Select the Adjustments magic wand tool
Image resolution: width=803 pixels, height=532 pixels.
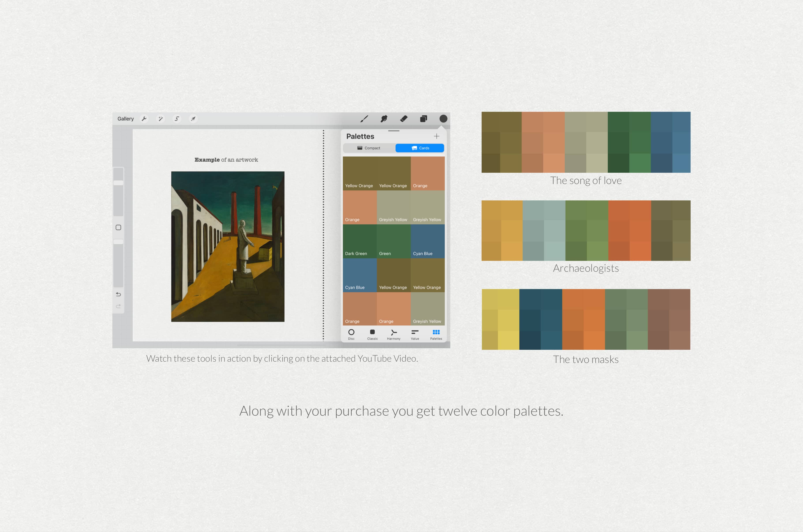click(x=161, y=118)
